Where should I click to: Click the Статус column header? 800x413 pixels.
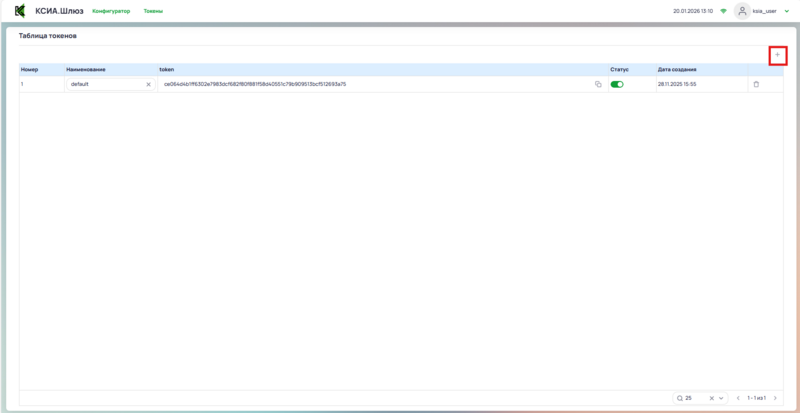pos(619,69)
